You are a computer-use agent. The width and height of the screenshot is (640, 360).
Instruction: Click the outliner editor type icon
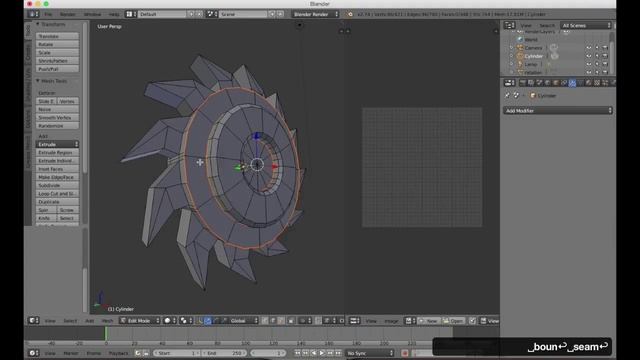509,25
